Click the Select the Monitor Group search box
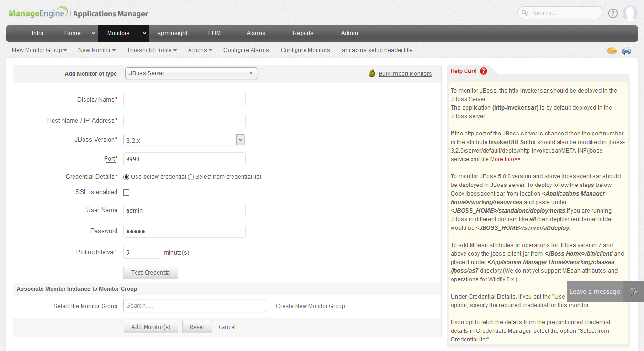The image size is (644, 351). click(x=195, y=305)
